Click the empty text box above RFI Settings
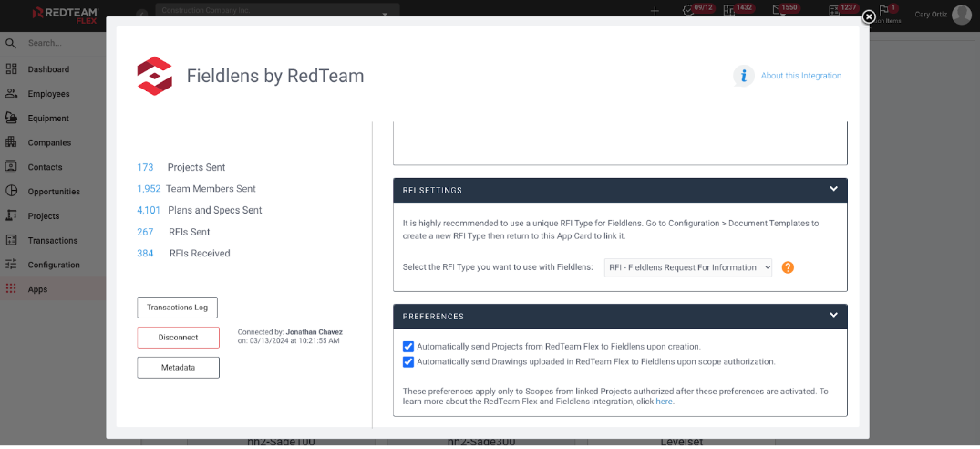The width and height of the screenshot is (980, 449). click(620, 143)
